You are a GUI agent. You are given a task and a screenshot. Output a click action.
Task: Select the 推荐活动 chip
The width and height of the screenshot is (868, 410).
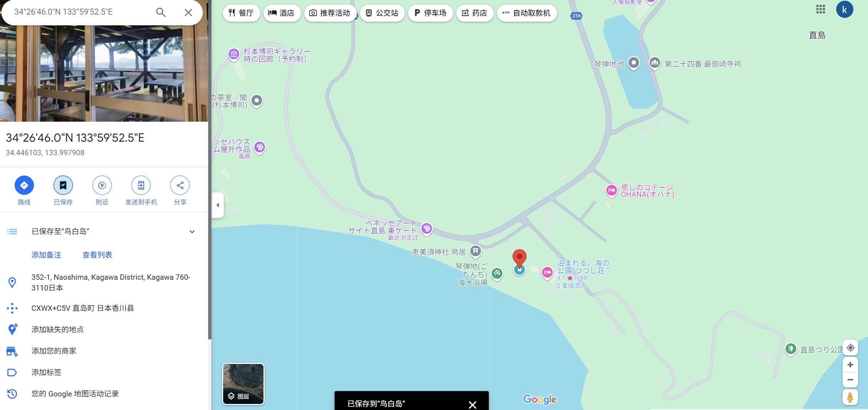[x=330, y=13]
